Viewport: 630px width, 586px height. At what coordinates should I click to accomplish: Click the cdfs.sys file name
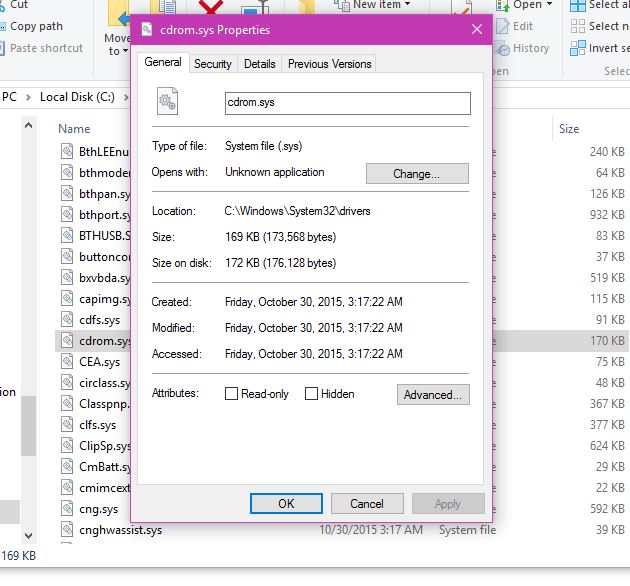[100, 320]
